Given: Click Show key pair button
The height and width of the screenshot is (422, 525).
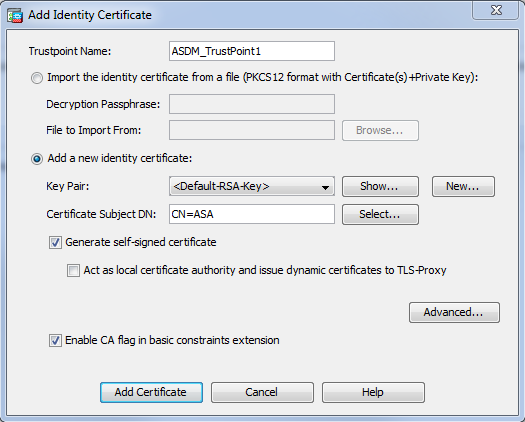Looking at the screenshot, I should point(380,186).
